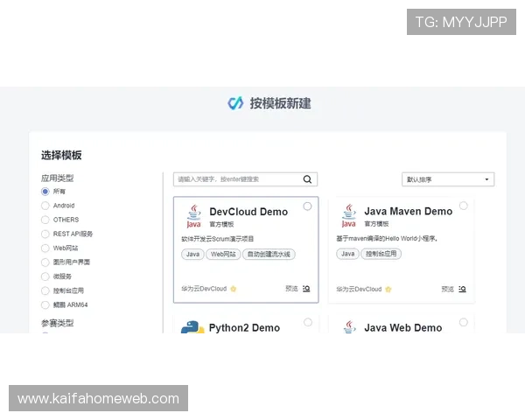Choose the DevCloud Demo template radio
The width and height of the screenshot is (525, 420).
307,206
